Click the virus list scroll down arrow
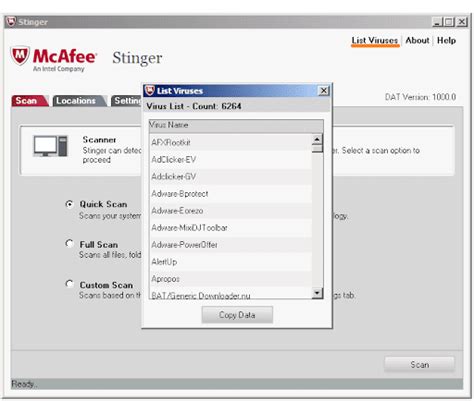The height and width of the screenshot is (401, 474). tap(317, 293)
